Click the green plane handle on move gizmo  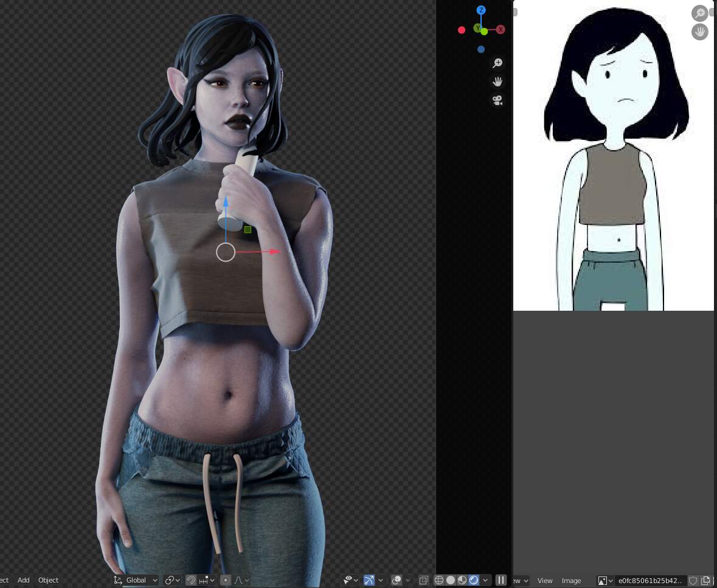(248, 229)
